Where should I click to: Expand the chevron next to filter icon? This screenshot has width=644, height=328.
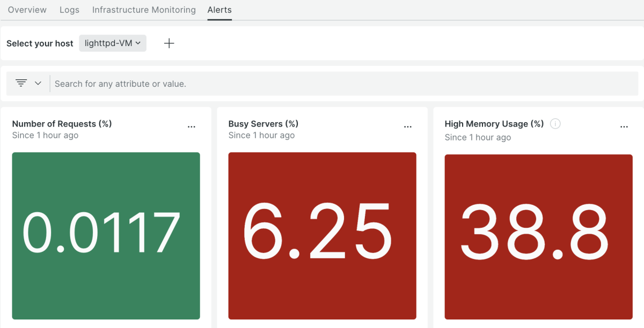coord(38,83)
